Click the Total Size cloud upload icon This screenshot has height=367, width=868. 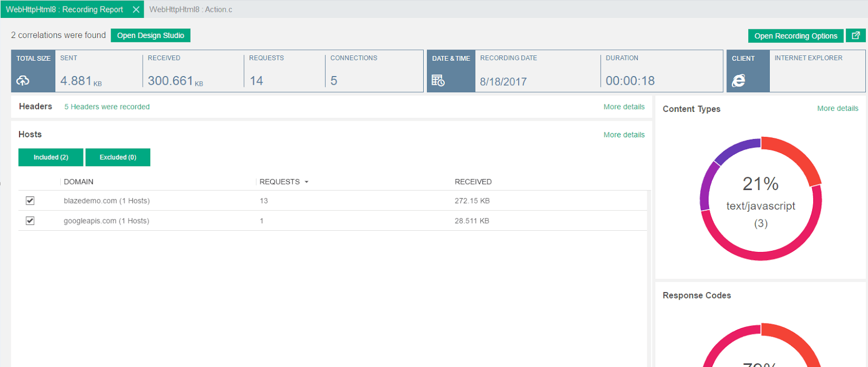click(23, 80)
